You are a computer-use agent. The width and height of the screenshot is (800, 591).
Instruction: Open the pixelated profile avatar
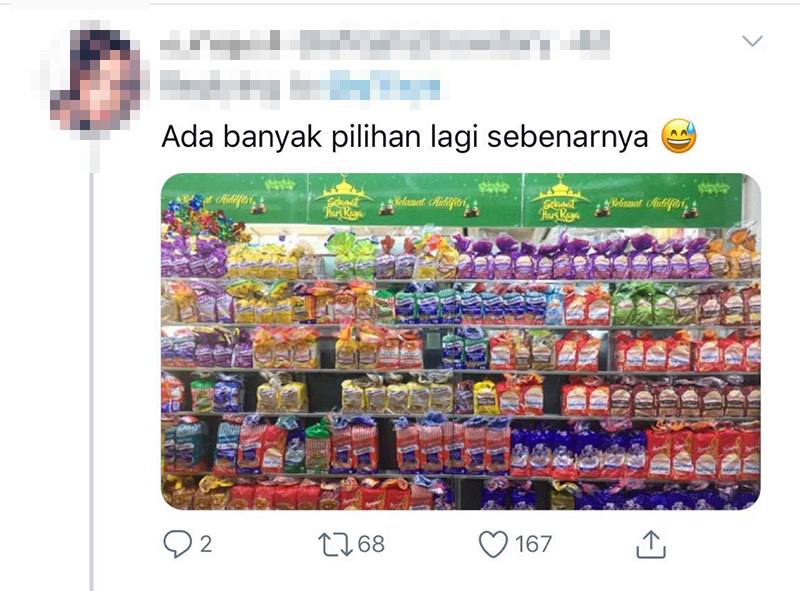coord(96,79)
